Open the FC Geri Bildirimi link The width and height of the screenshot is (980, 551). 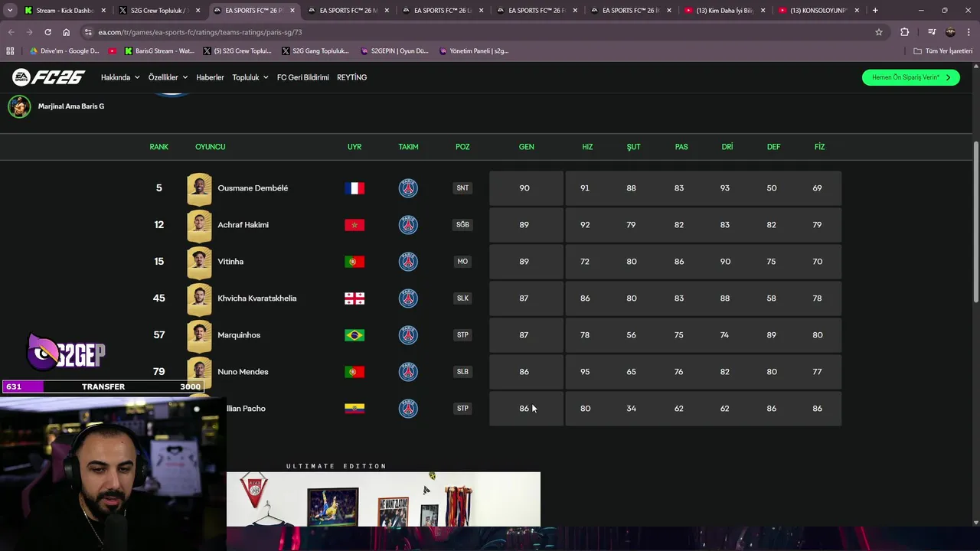(x=303, y=77)
